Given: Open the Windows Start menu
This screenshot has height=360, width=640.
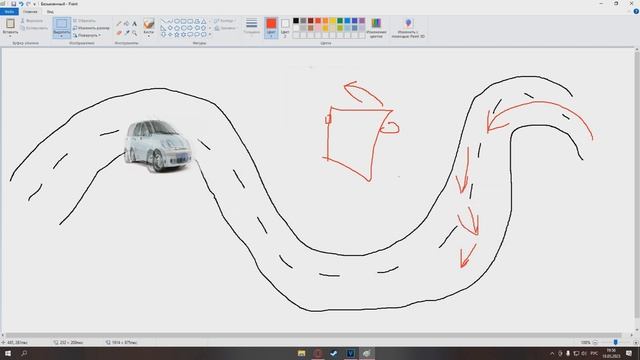Looking at the screenshot, I should [8, 353].
